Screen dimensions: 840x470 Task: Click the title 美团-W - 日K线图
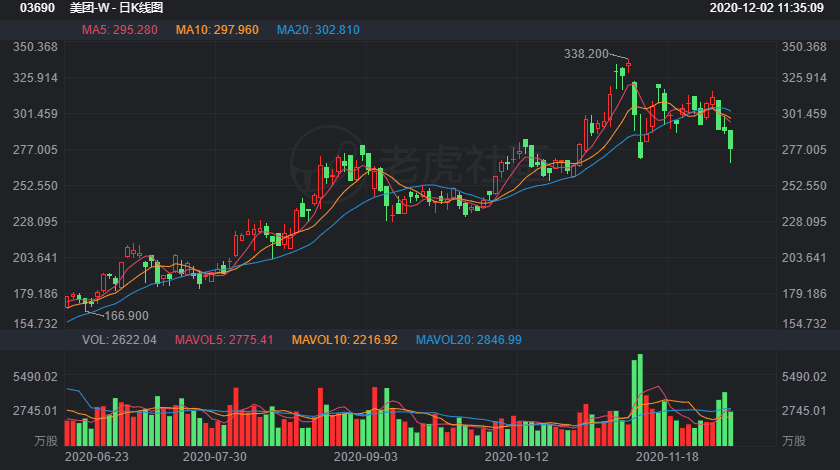coord(116,8)
